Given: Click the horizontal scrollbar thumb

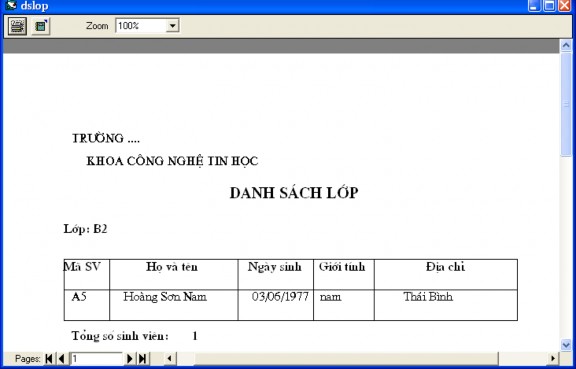Looking at the screenshot, I should point(346,358).
